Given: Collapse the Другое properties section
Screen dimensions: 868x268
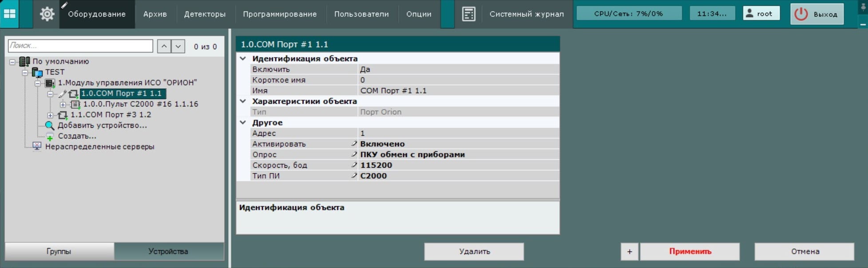Looking at the screenshot, I should point(243,122).
